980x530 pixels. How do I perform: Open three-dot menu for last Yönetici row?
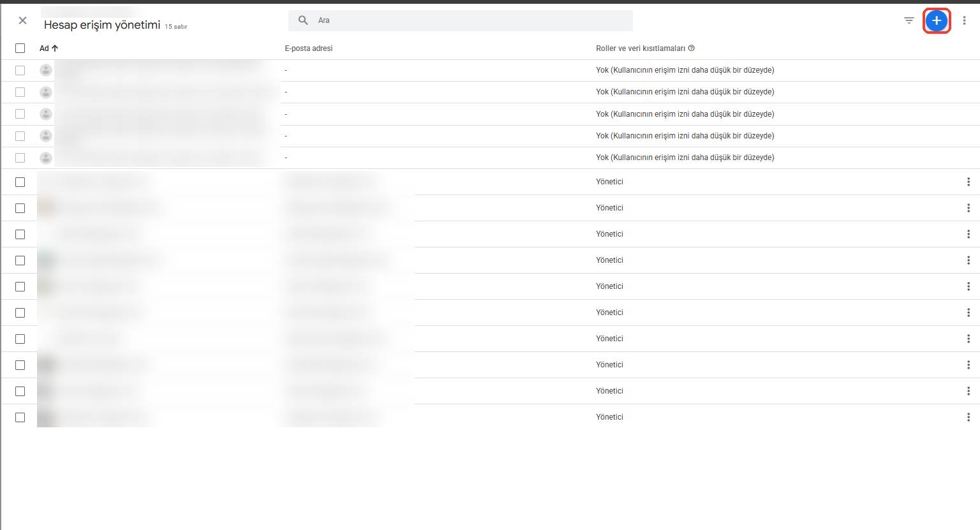969,417
